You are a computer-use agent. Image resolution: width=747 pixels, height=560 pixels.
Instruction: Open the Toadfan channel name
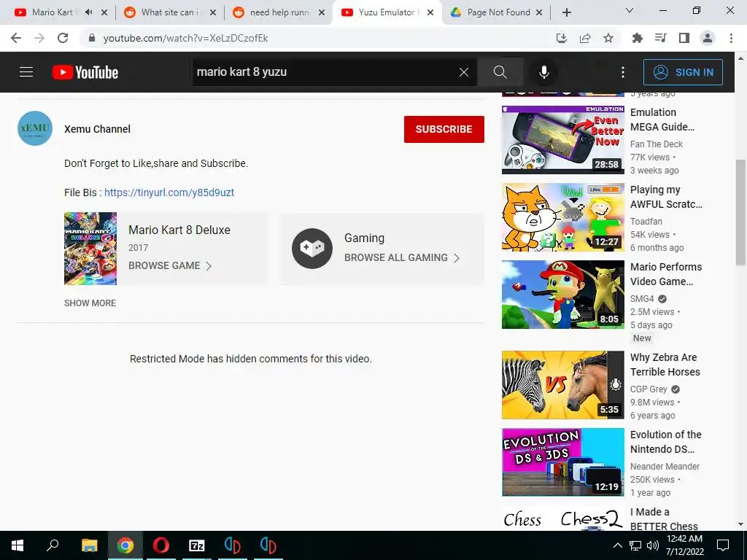tap(646, 222)
